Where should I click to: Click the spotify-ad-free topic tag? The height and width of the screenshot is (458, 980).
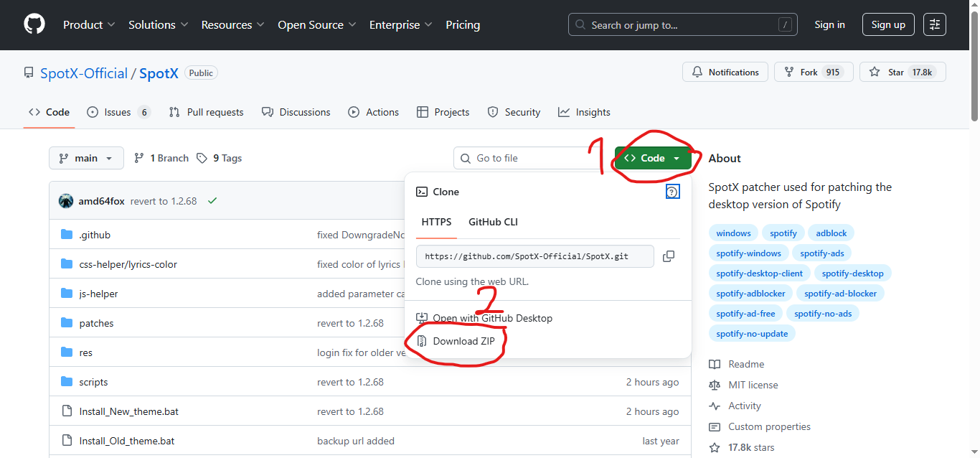coord(745,314)
